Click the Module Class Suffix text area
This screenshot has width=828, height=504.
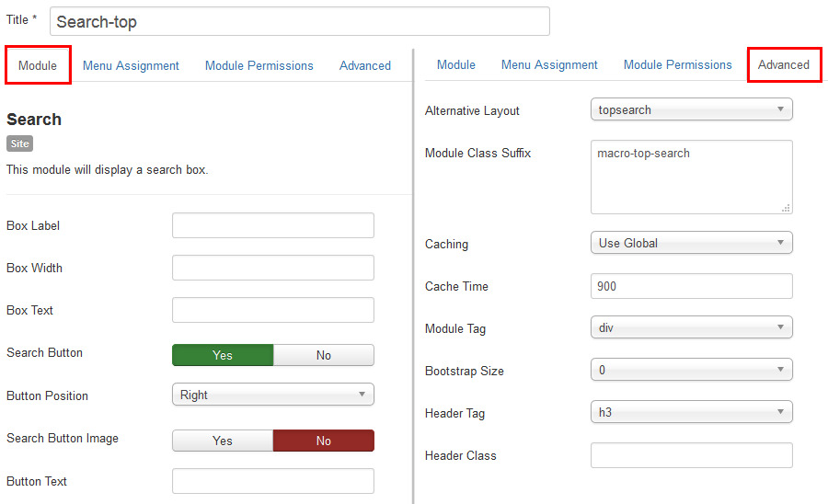pyautogui.click(x=690, y=177)
